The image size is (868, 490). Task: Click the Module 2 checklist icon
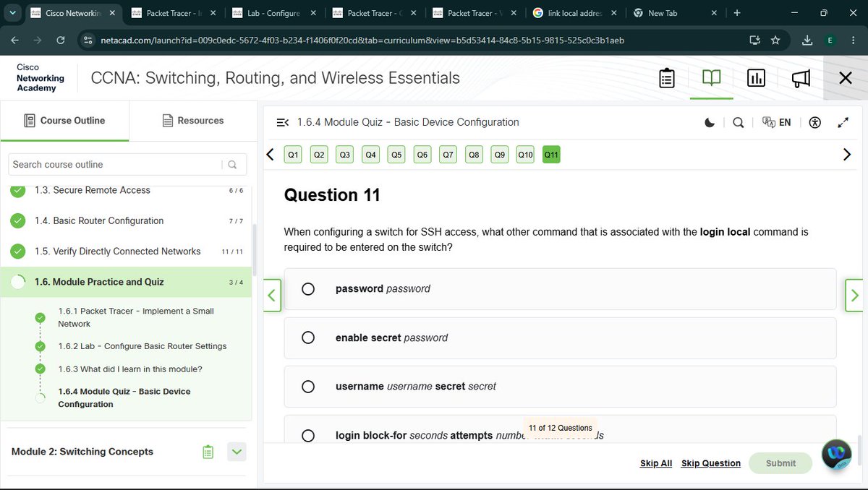(x=208, y=452)
